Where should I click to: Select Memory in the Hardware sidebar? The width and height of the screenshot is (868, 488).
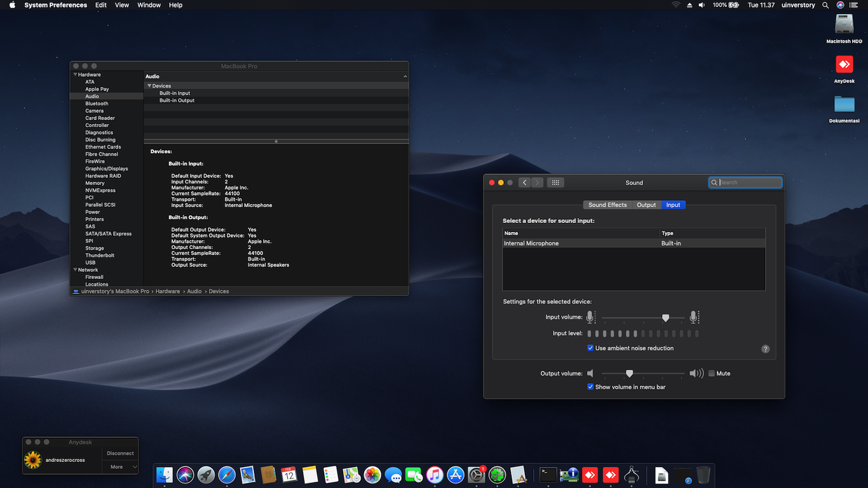[95, 183]
